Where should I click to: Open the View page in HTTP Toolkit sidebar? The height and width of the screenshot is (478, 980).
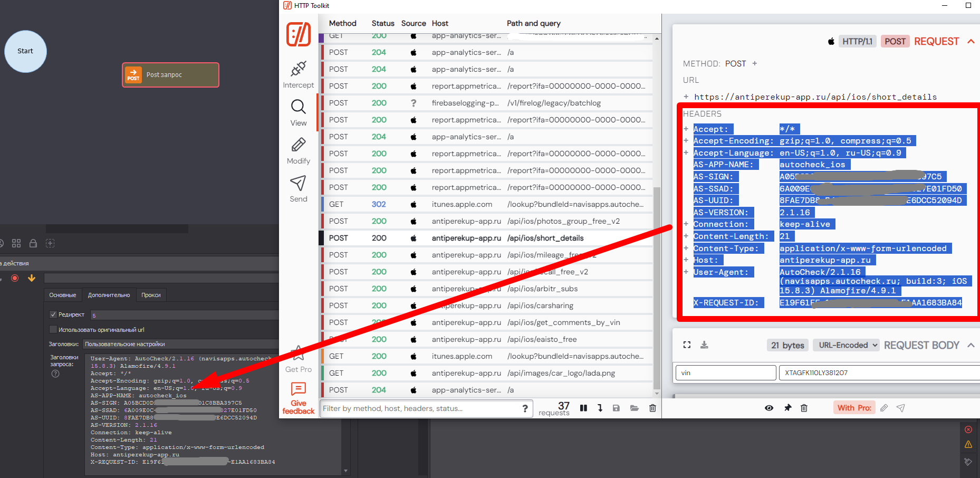pyautogui.click(x=298, y=113)
